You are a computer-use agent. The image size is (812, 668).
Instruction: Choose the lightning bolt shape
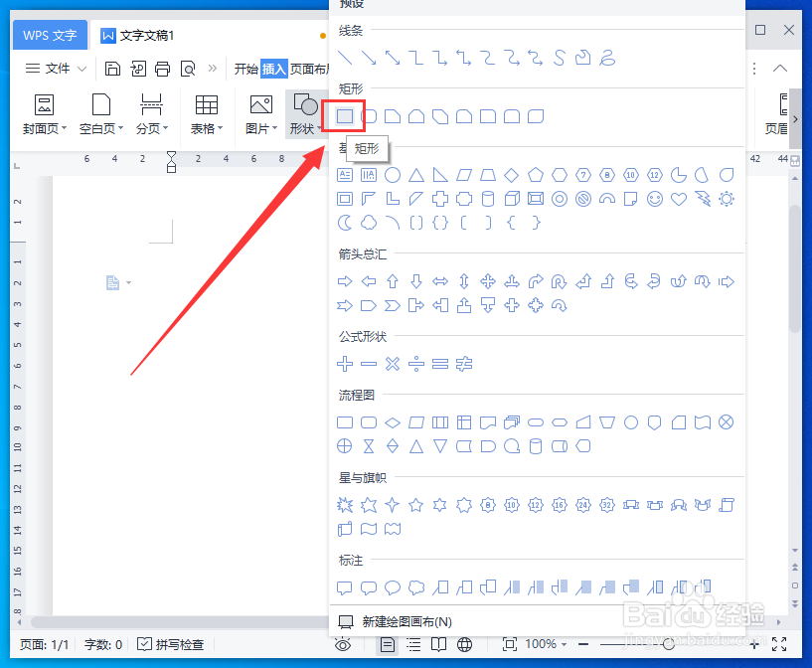coord(703,199)
